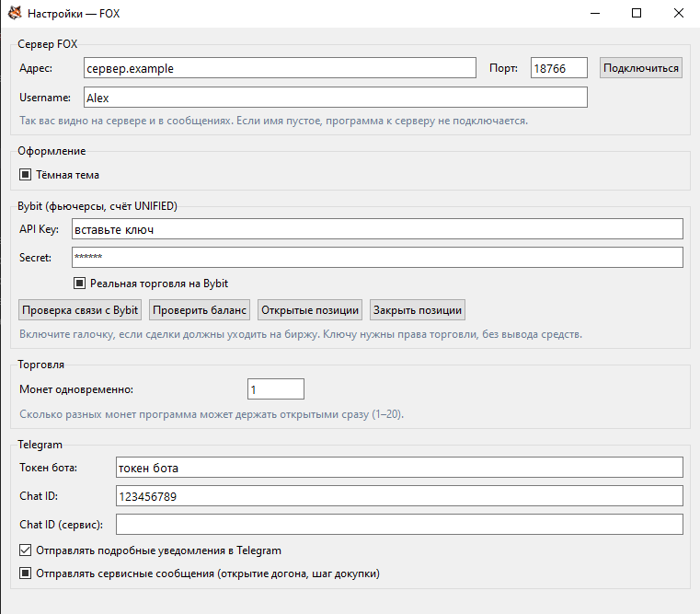
Task: Click the Проверить баланс button
Action: 200,310
